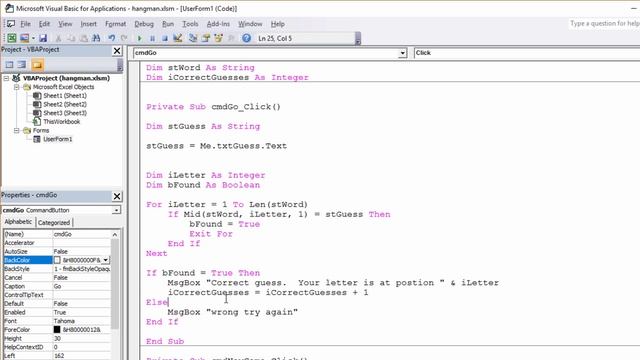The height and width of the screenshot is (360, 640).
Task: Open the Window menu
Action: click(x=250, y=24)
